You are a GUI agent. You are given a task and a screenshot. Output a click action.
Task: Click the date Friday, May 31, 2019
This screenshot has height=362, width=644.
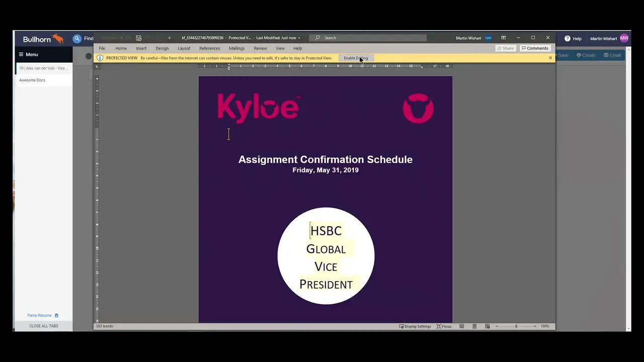pos(326,170)
